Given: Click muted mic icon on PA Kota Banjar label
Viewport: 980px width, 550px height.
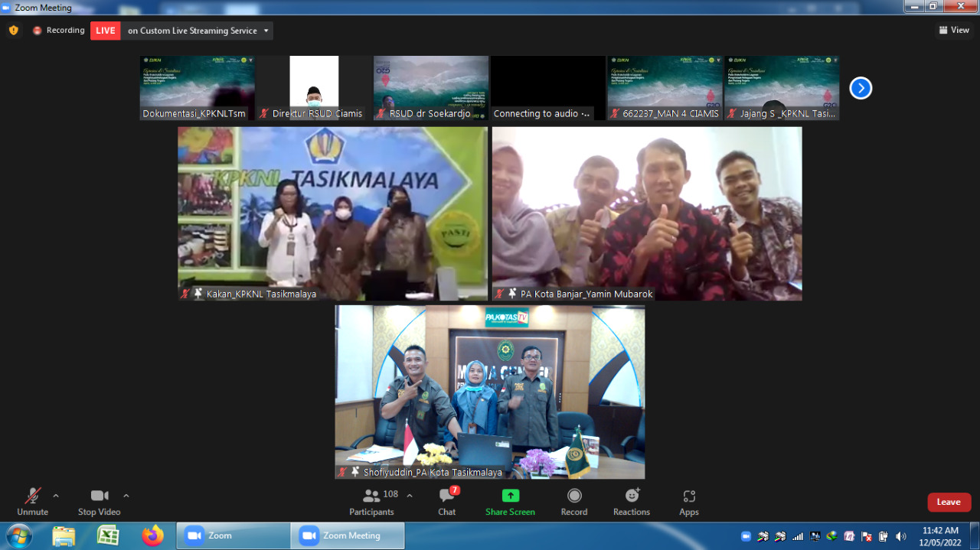Looking at the screenshot, I should pos(499,294).
